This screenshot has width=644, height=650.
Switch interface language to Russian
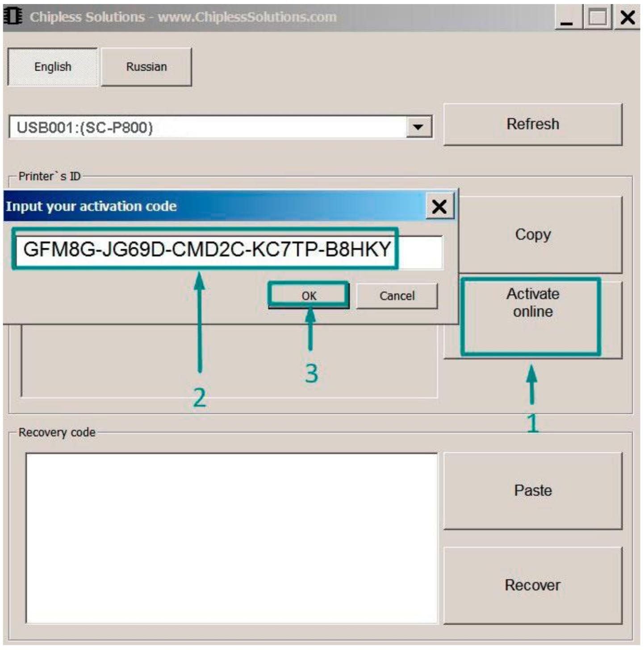click(x=146, y=67)
